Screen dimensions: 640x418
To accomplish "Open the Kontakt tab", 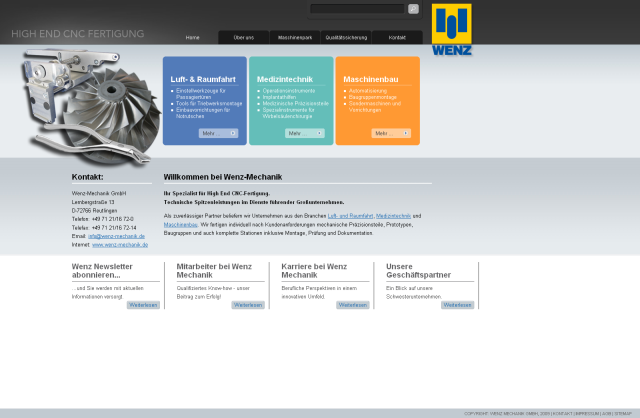I will click(397, 38).
